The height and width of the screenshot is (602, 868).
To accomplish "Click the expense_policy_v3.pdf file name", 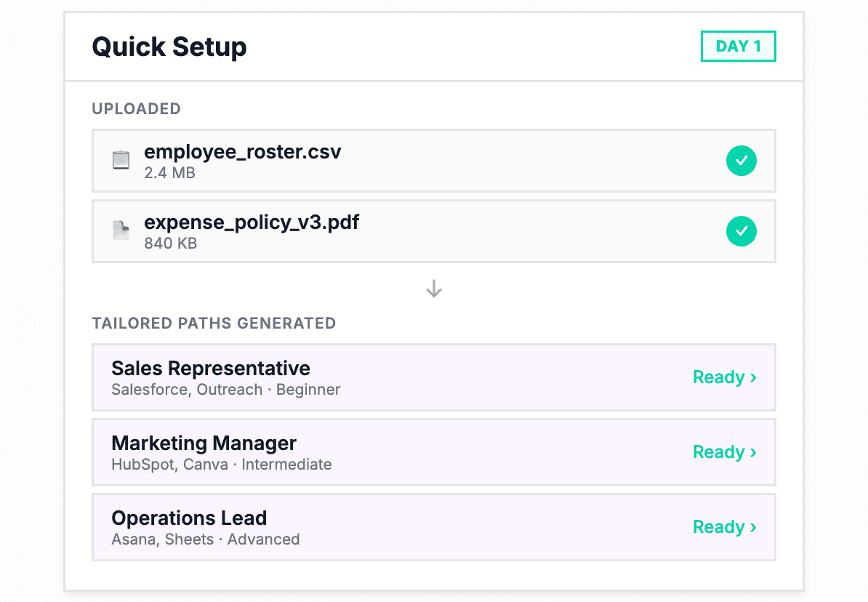I will (x=252, y=222).
